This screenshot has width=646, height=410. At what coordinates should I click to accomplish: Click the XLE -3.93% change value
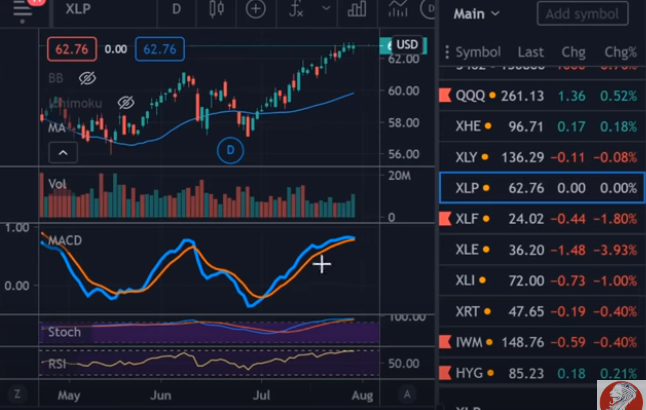616,250
